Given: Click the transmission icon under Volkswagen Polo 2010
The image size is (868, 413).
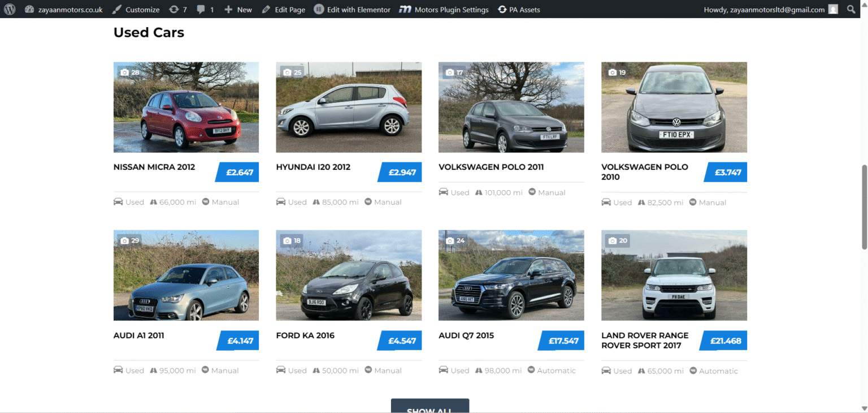Looking at the screenshot, I should (x=693, y=202).
